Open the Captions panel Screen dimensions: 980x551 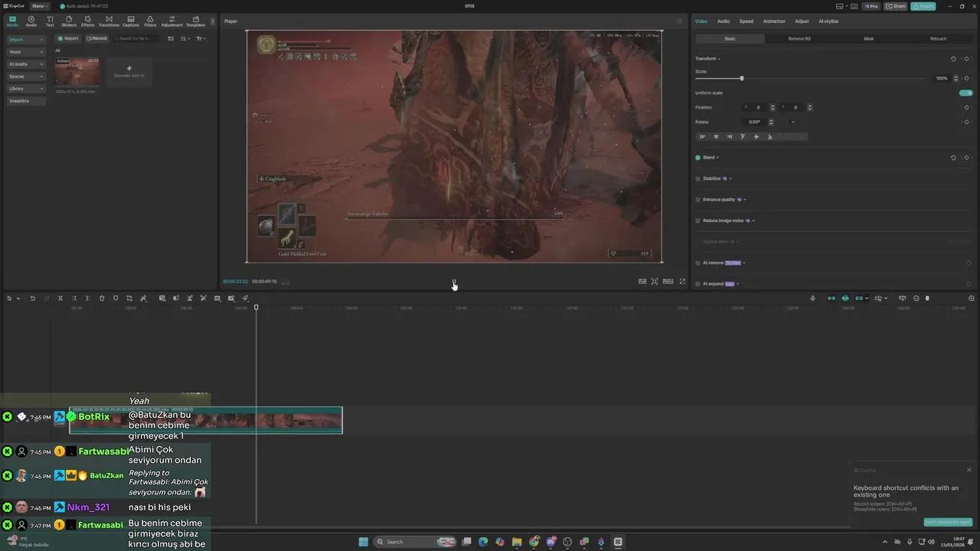click(x=131, y=21)
